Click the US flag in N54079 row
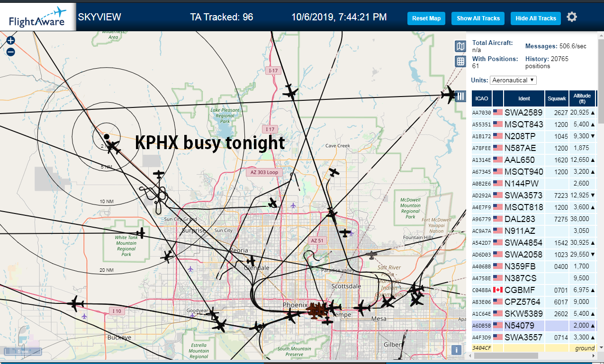 (498, 325)
